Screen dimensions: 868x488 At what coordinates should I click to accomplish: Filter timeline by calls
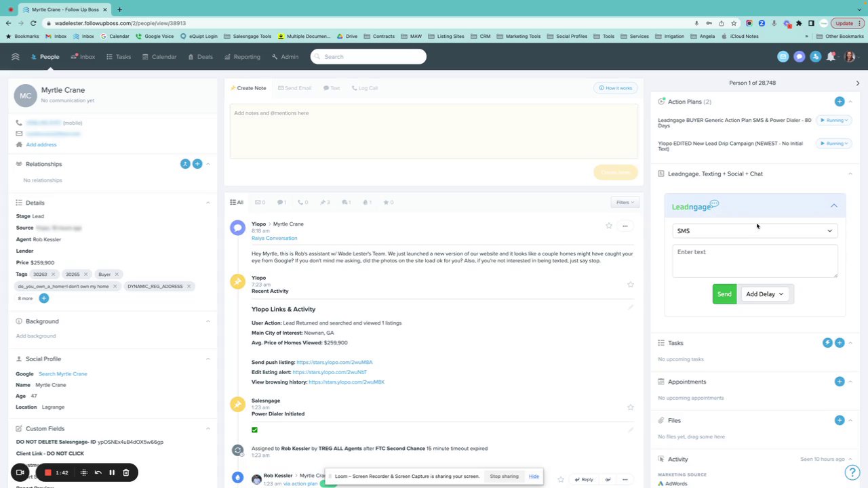click(x=303, y=202)
